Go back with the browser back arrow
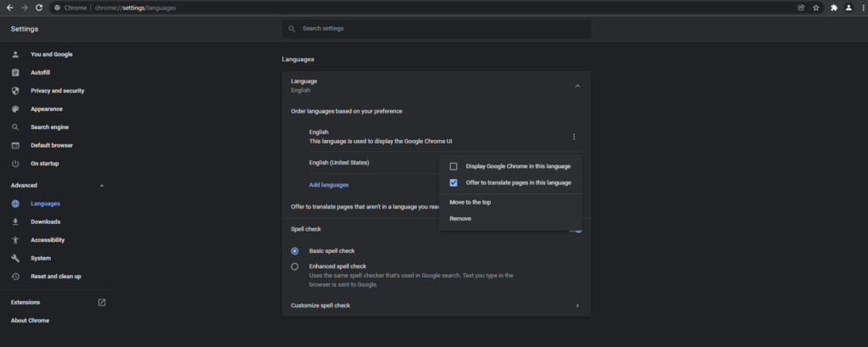 9,8
